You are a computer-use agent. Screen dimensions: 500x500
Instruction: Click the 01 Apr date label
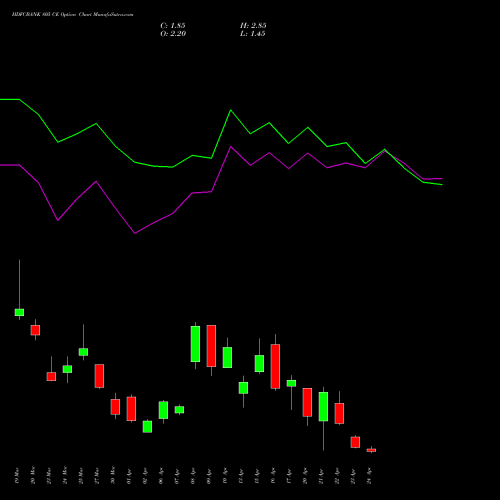129,476
